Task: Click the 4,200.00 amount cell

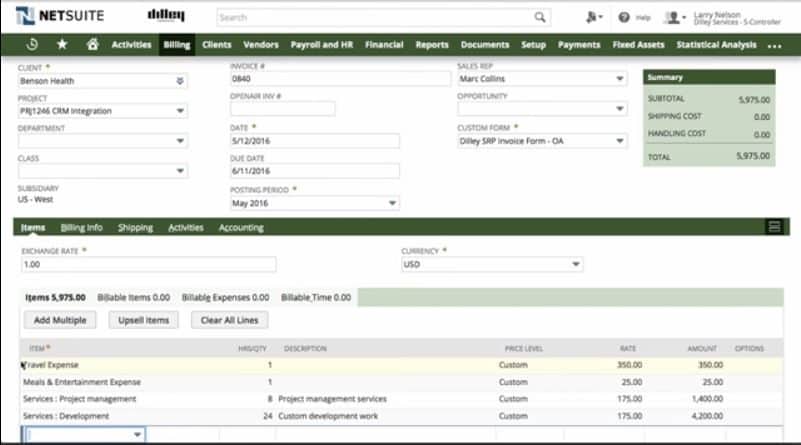Action: coord(707,416)
